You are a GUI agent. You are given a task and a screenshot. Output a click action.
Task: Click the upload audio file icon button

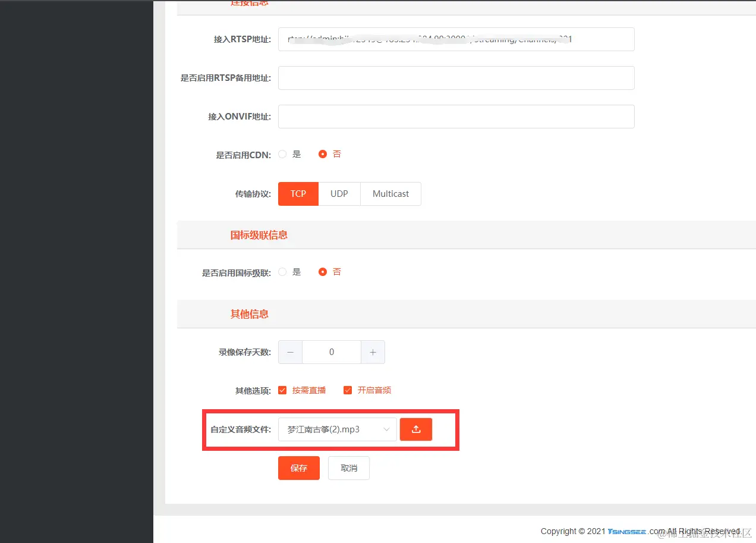click(416, 429)
